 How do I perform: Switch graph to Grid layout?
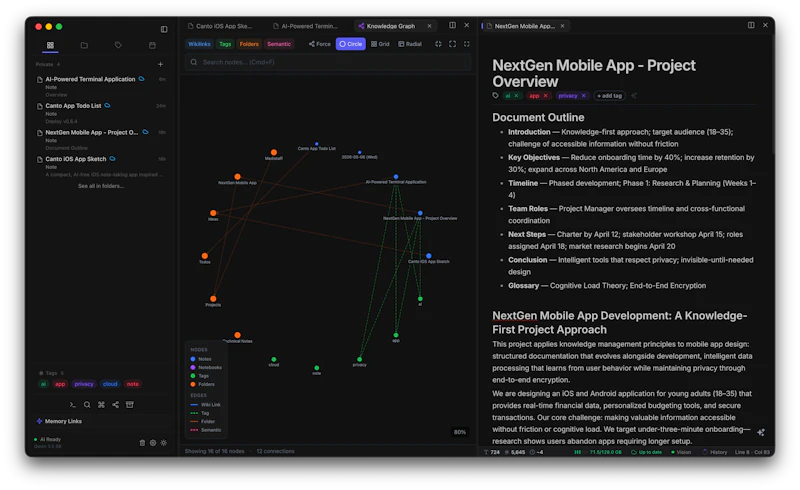point(380,44)
